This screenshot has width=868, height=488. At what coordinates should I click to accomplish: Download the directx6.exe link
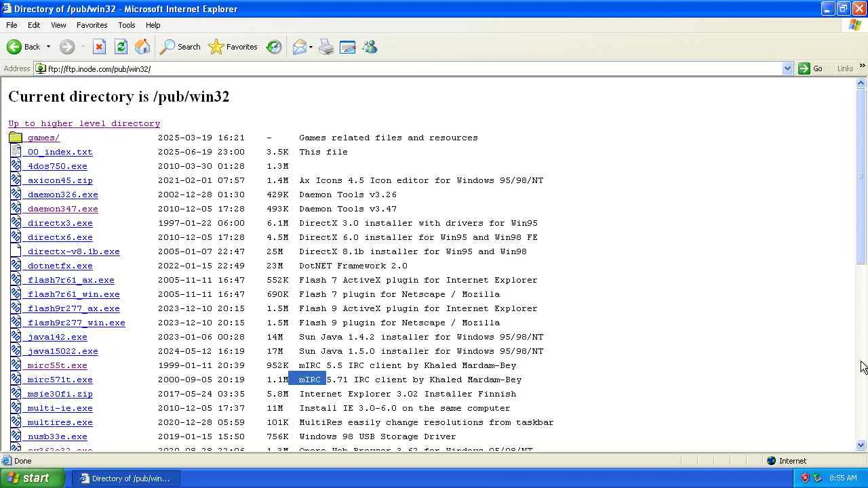click(x=60, y=237)
